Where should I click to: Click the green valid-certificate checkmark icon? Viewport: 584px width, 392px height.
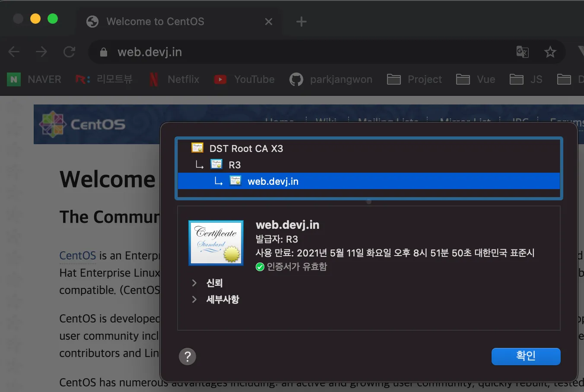260,267
